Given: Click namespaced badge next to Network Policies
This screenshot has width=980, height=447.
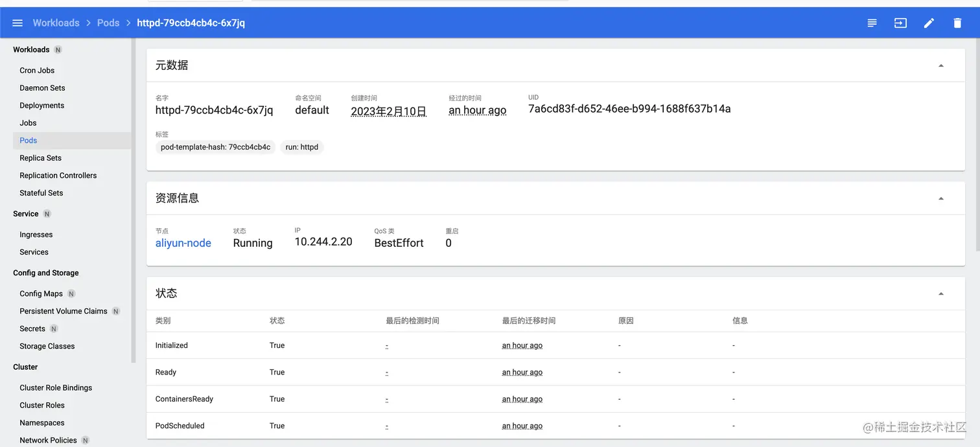Looking at the screenshot, I should (x=86, y=440).
